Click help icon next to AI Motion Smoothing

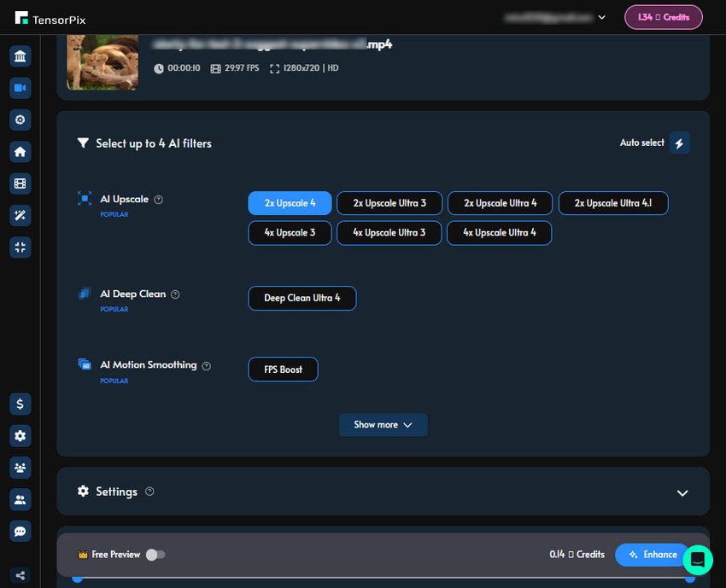pos(207,366)
